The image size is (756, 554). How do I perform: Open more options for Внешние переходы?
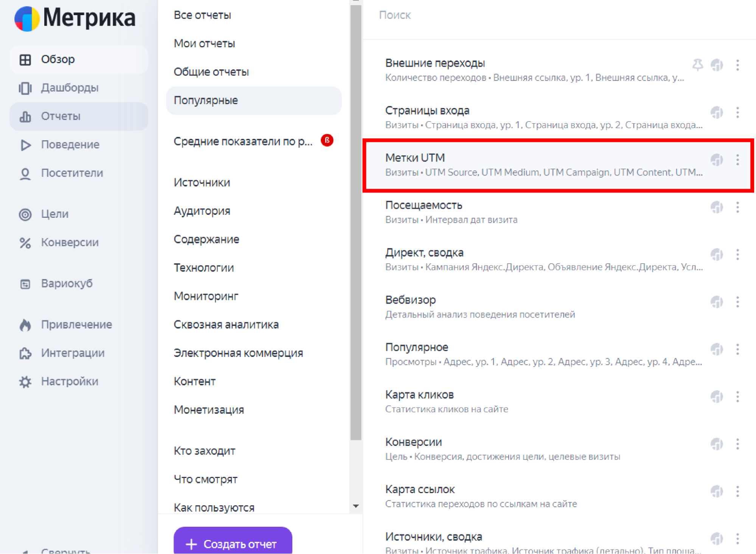[x=737, y=65]
